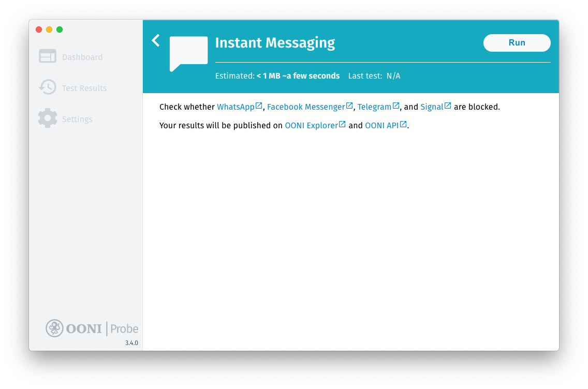Click the Instant Messaging speech bubble icon
This screenshot has width=588, height=389.
[x=188, y=53]
